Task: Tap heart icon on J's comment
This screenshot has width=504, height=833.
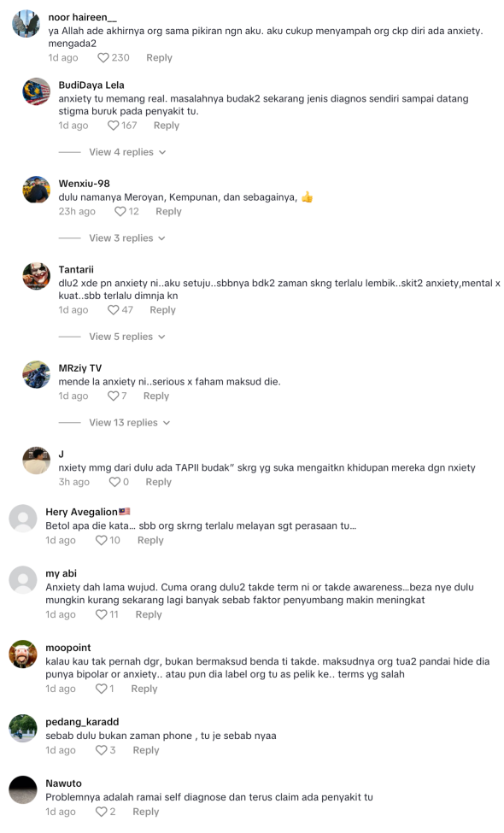Action: (114, 482)
